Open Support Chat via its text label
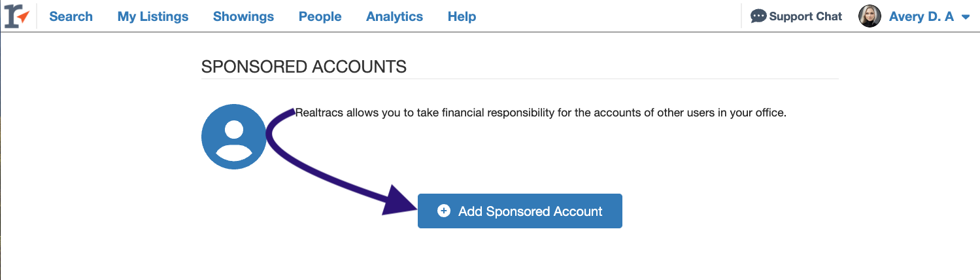Image resolution: width=980 pixels, height=280 pixels. pos(805,16)
